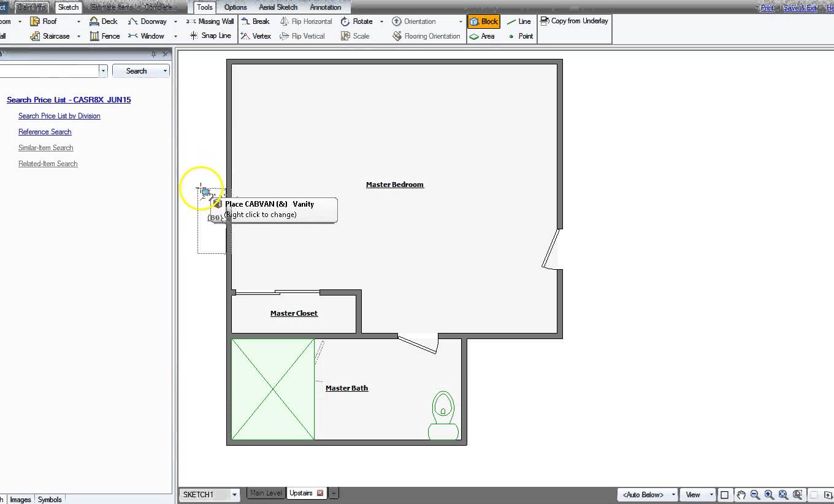The image size is (834, 504).
Task: Toggle Block placement mode
Action: click(x=484, y=21)
